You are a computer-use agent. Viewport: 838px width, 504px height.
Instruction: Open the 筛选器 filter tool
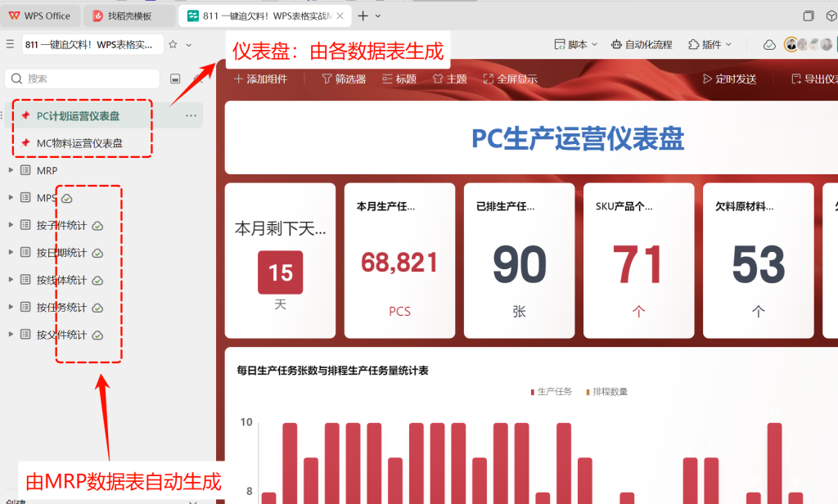(344, 79)
